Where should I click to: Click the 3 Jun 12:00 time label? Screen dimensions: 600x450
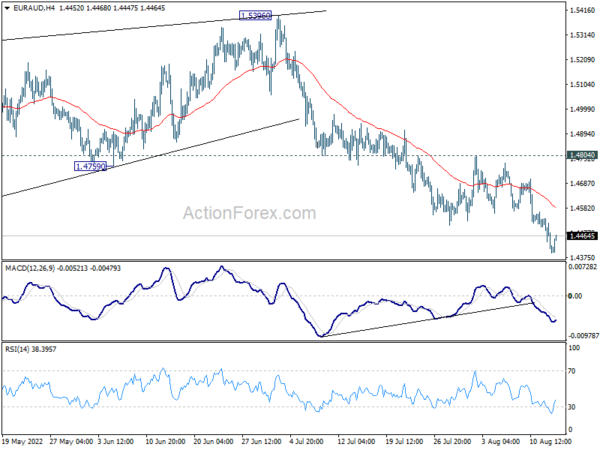pyautogui.click(x=116, y=441)
